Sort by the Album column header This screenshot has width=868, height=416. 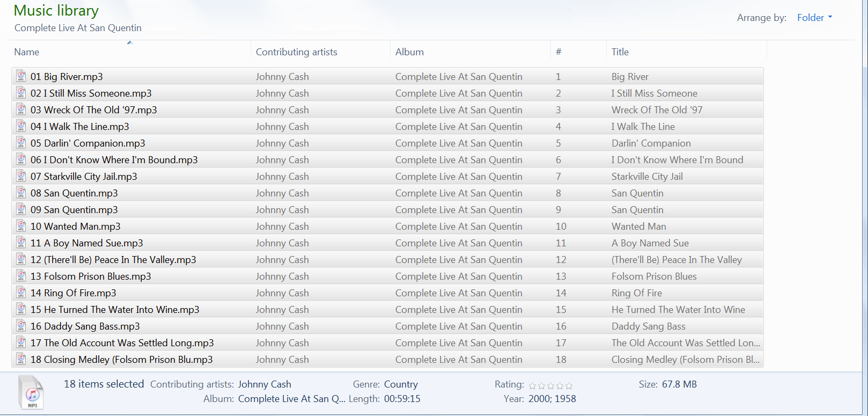409,52
